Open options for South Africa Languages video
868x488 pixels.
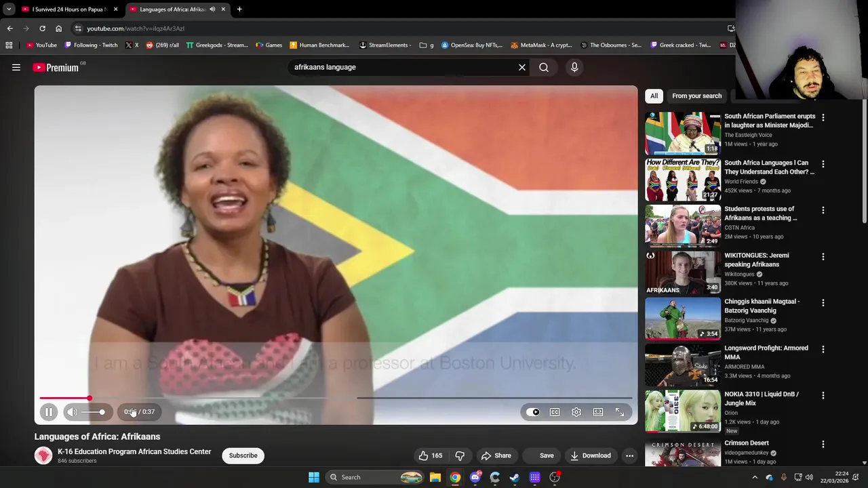[x=823, y=164]
